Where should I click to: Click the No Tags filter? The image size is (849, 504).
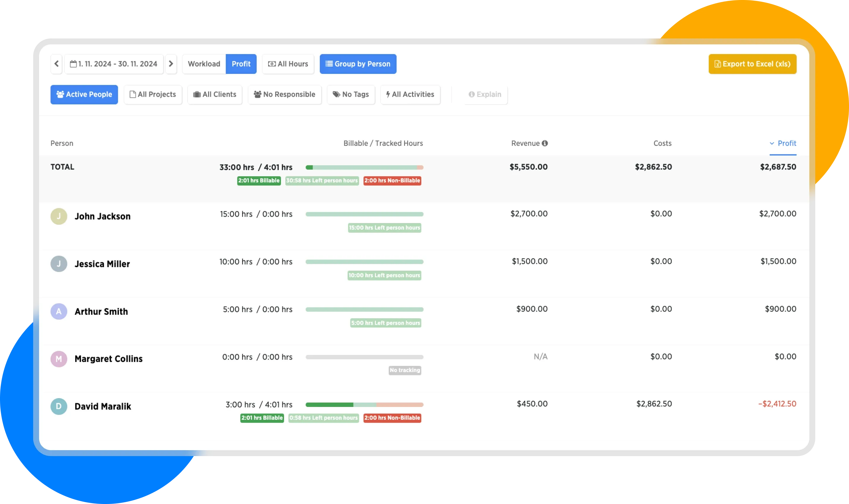(x=351, y=94)
